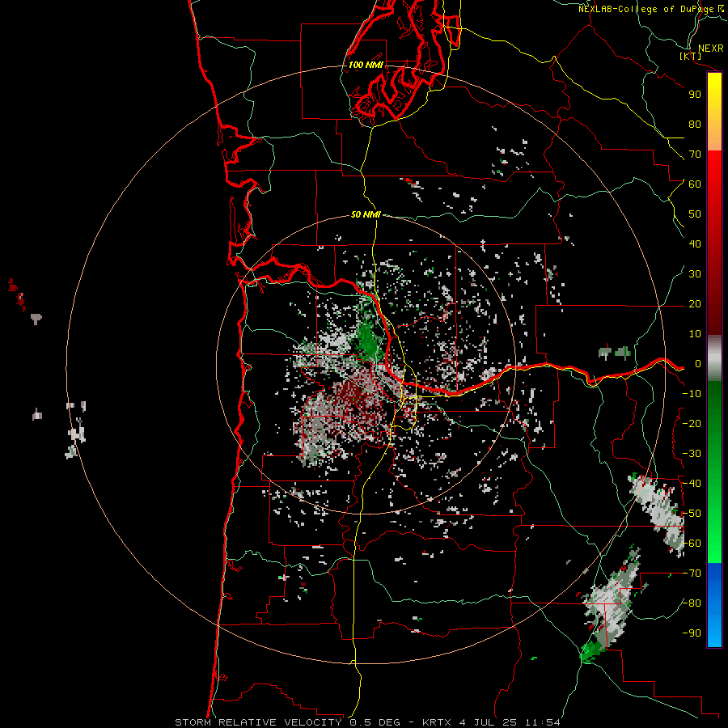Click the 11:54 timestamp

(x=542, y=722)
